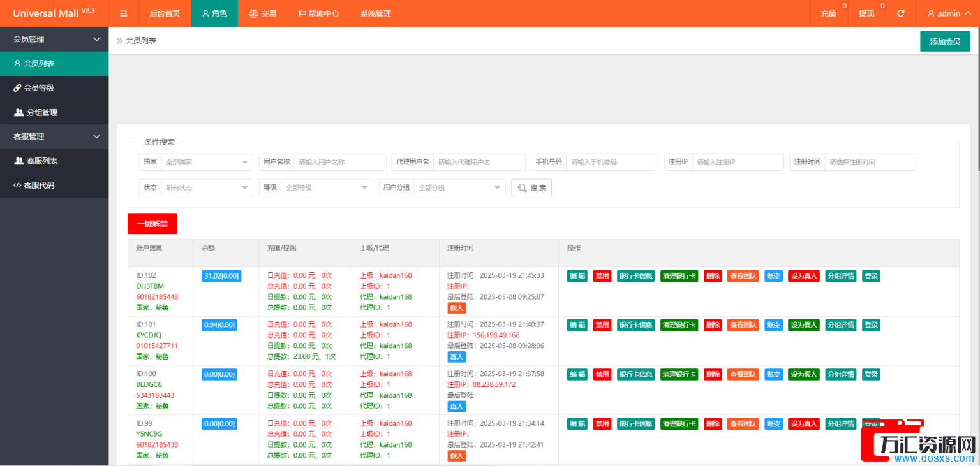The image size is (980, 466).
Task: Click the red 一键解禁 button
Action: [x=152, y=224]
